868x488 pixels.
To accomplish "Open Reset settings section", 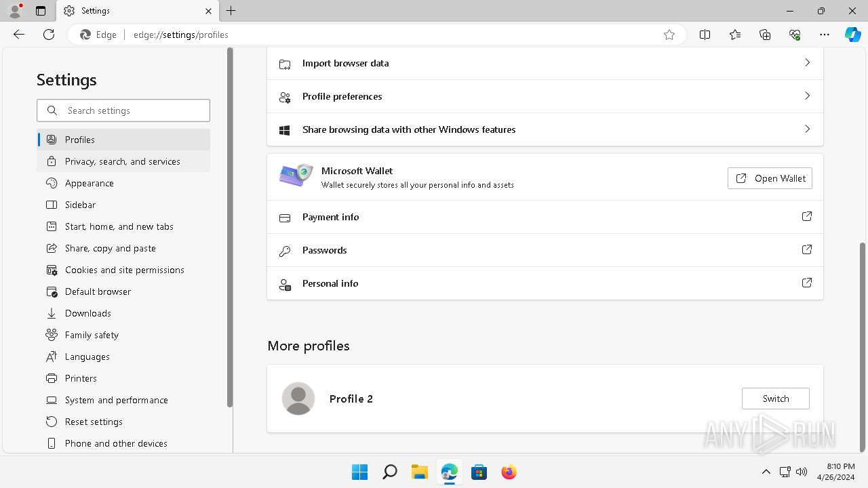I will pos(123,422).
